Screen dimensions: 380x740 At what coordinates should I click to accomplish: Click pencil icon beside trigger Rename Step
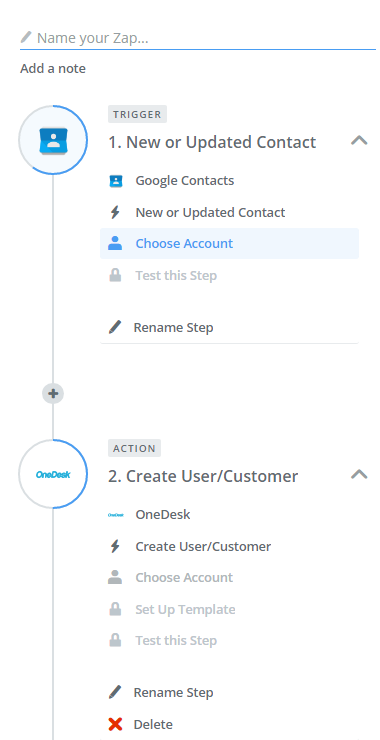coord(115,327)
